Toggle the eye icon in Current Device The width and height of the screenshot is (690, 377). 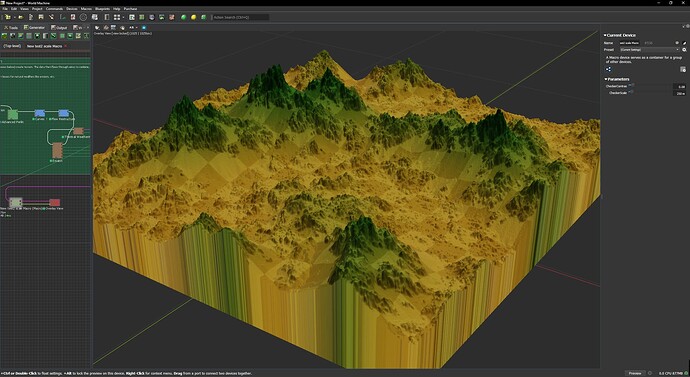tap(677, 43)
